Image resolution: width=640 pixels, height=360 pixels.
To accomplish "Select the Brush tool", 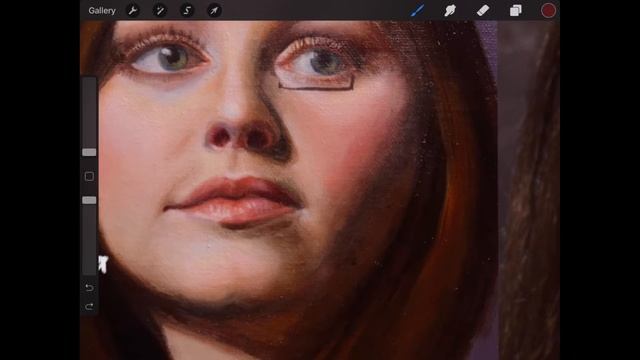I will coord(417,11).
